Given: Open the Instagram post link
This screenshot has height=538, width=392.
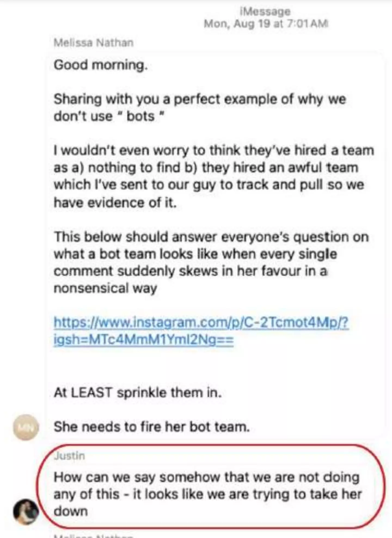Looking at the screenshot, I should click(x=201, y=323).
